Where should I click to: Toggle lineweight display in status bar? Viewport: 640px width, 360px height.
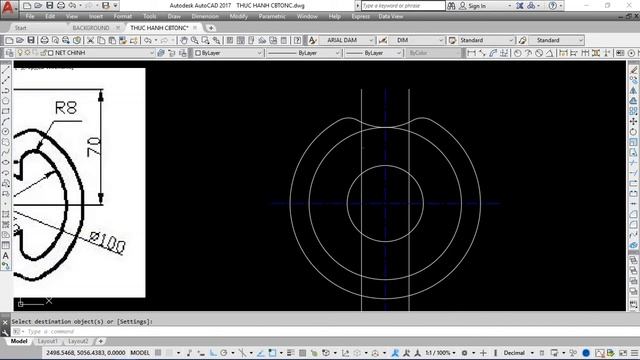coord(290,353)
